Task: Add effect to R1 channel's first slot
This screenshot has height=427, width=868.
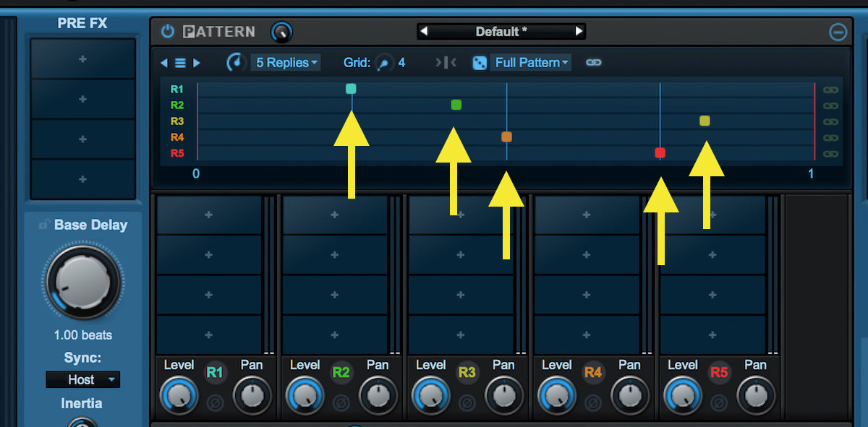Action: 209,215
